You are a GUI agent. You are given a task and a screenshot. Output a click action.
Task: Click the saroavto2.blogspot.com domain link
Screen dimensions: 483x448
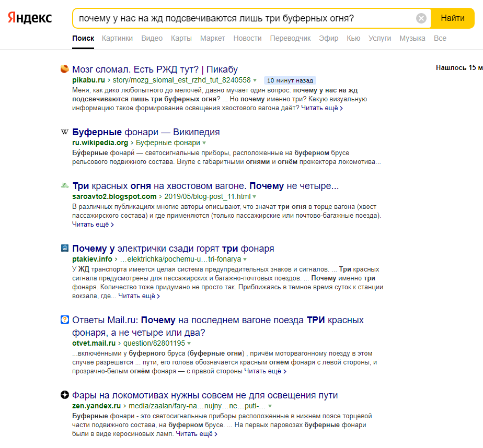114,197
